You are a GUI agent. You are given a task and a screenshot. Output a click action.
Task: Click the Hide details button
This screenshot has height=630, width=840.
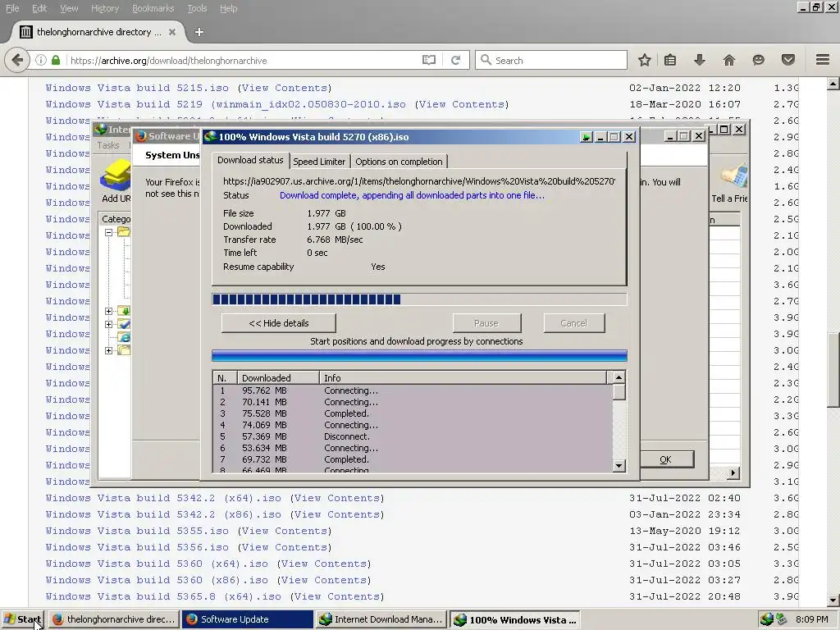279,323
